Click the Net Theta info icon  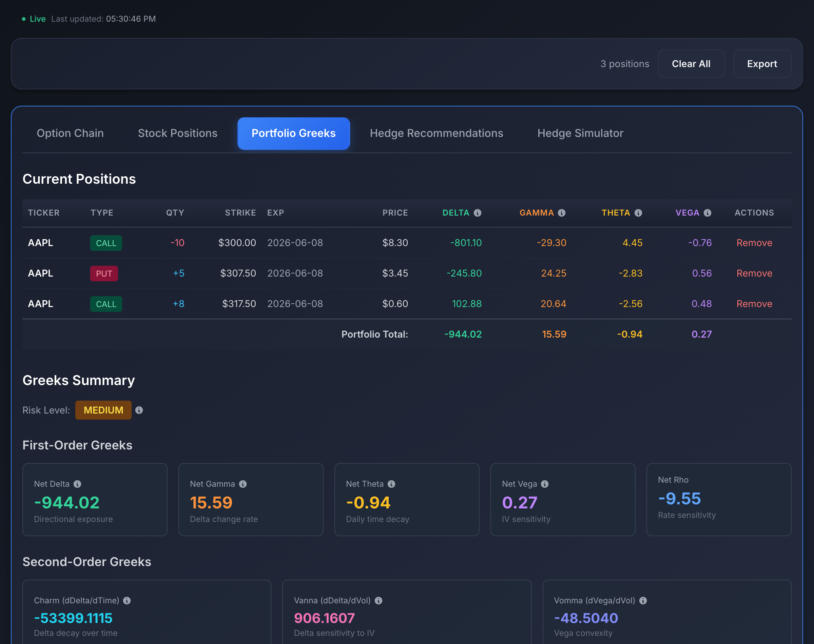(x=391, y=484)
